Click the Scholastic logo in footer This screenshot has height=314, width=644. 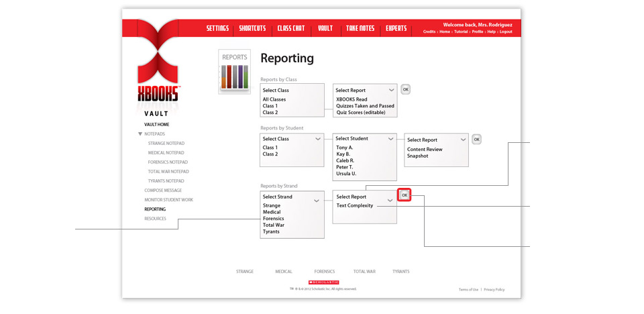(x=323, y=282)
